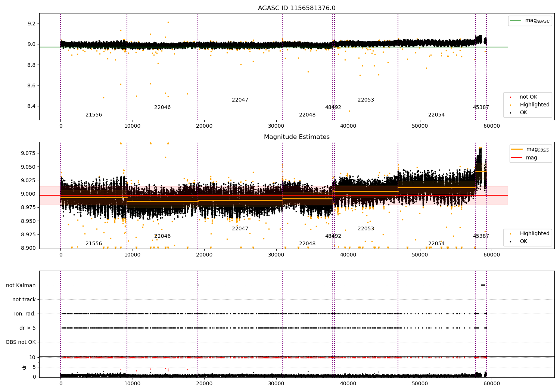
Task: Click x-axis tick 50000 in the bottom plot
Action: pos(420,384)
